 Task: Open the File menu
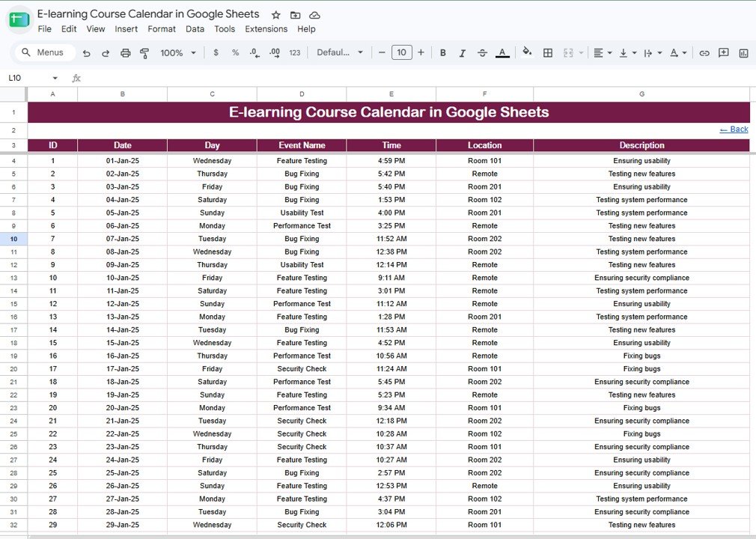coord(44,29)
